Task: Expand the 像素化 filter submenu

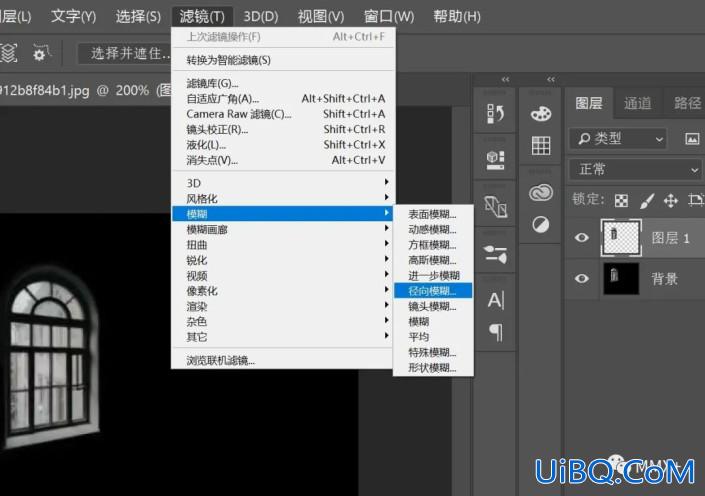Action: tap(282, 290)
